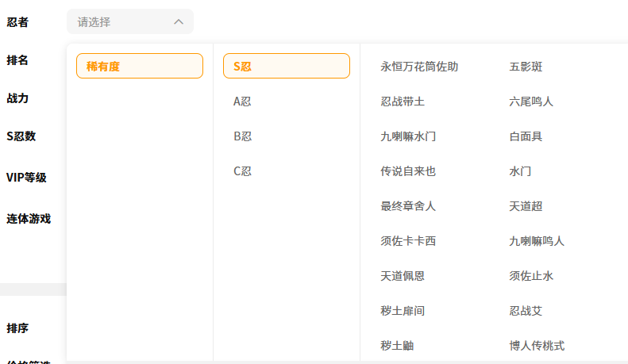Choose the A忍 rarity option

click(243, 102)
